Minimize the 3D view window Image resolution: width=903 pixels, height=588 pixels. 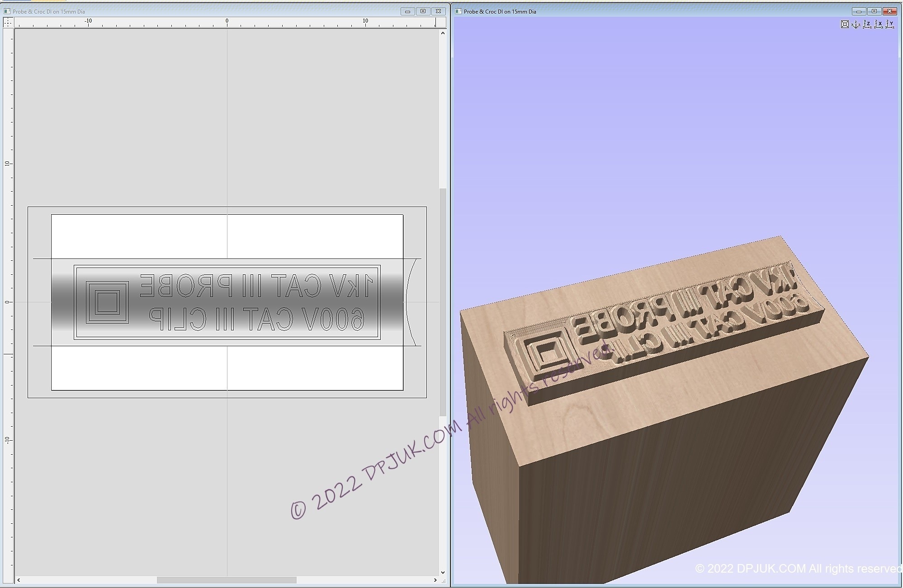click(859, 11)
